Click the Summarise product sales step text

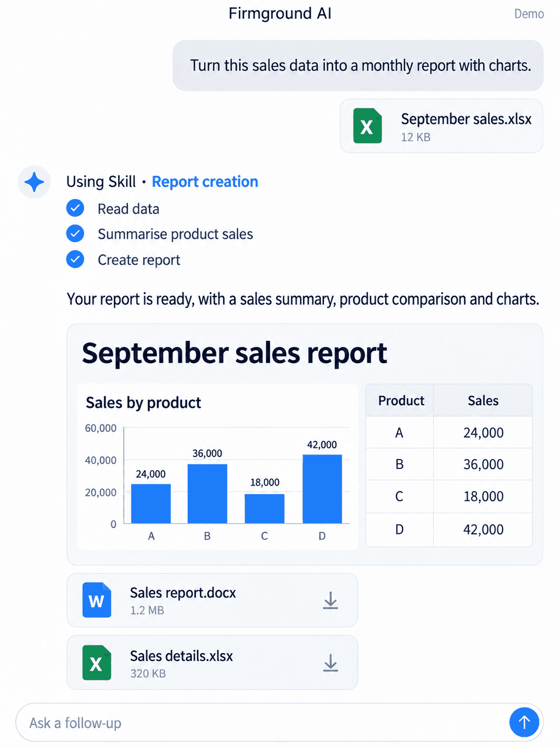click(x=175, y=234)
